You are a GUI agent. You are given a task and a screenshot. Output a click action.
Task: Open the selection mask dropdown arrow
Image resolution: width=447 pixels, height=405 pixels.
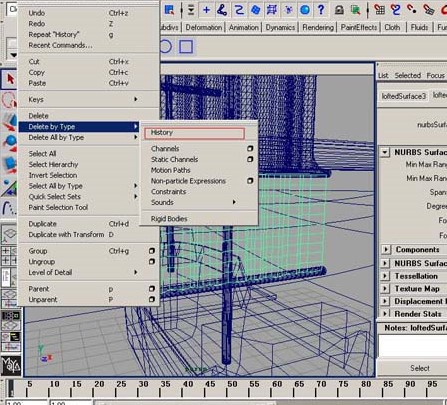pyautogui.click(x=191, y=10)
